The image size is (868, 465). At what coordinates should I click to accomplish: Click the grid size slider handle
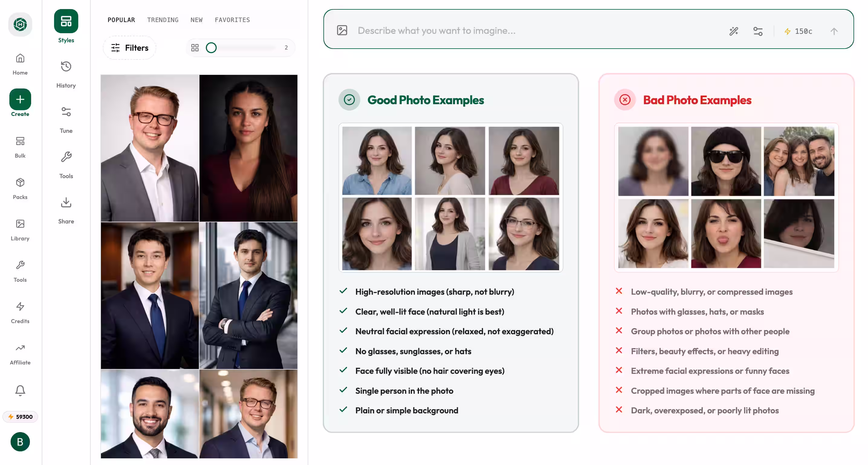pos(211,48)
